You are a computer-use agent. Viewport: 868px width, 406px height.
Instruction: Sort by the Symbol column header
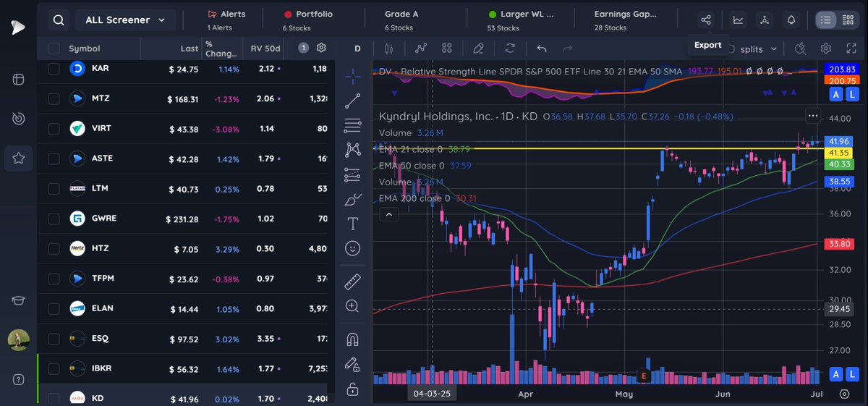click(x=85, y=48)
